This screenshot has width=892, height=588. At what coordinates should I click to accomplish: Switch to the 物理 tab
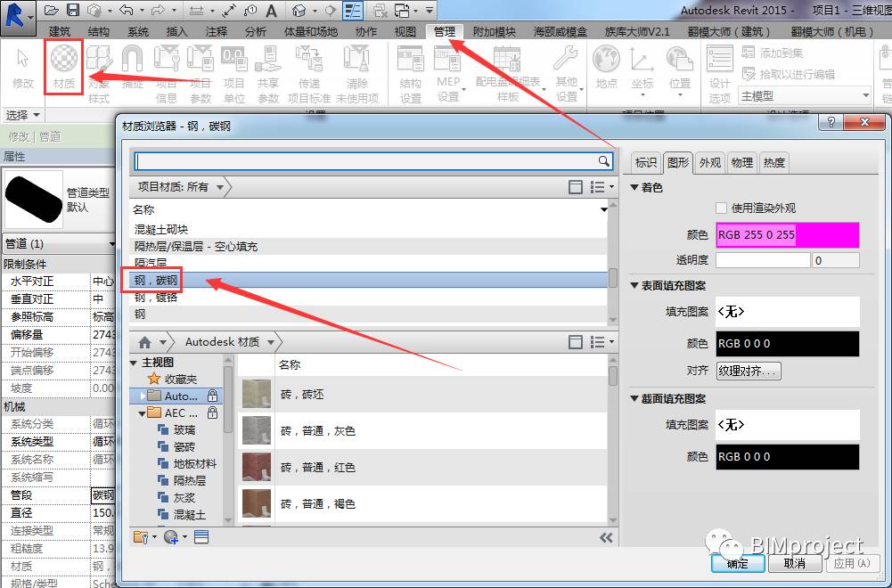741,163
